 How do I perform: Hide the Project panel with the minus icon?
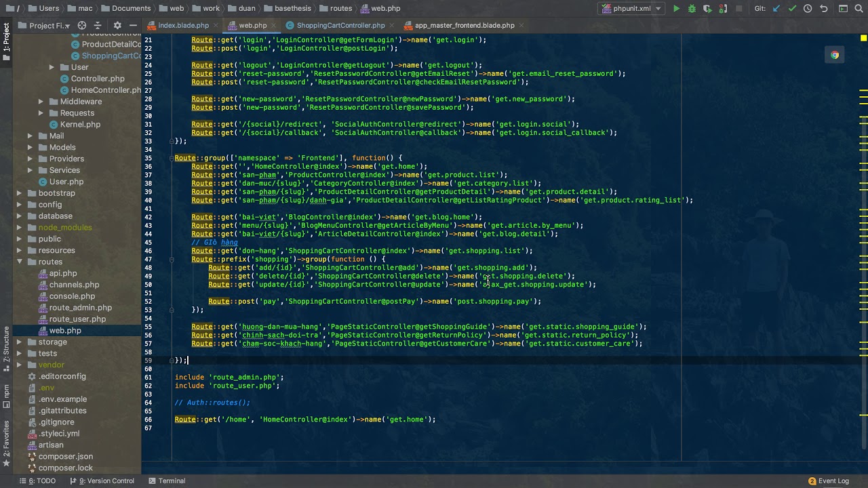click(133, 26)
